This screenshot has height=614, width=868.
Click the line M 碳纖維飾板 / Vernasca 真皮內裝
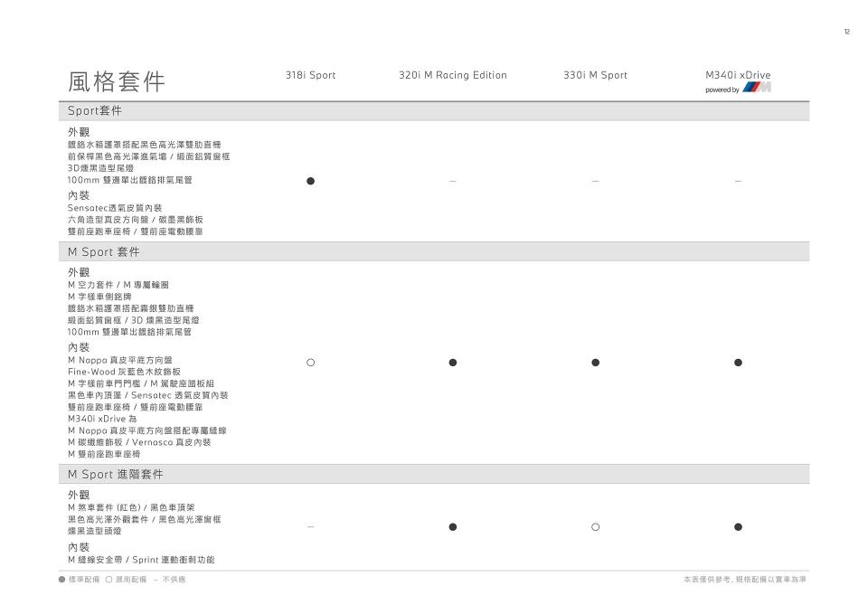click(139, 442)
